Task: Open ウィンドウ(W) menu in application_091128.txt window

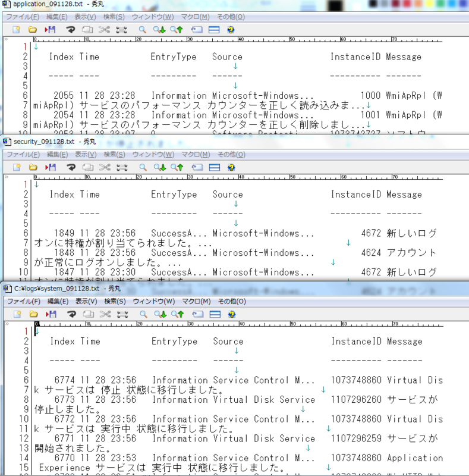Action: tap(153, 17)
